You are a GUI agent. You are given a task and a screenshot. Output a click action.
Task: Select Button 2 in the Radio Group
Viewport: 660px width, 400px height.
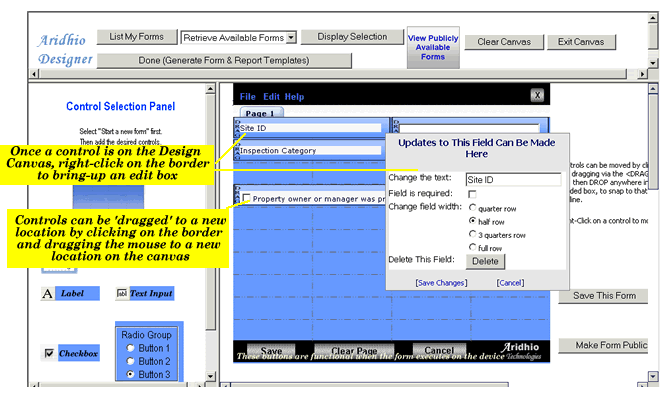tap(130, 361)
